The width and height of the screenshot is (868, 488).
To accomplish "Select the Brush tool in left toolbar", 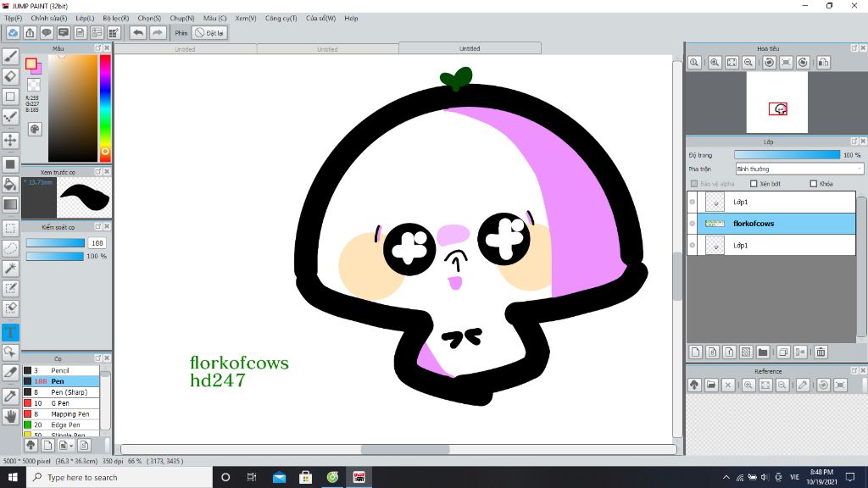I will [10, 56].
